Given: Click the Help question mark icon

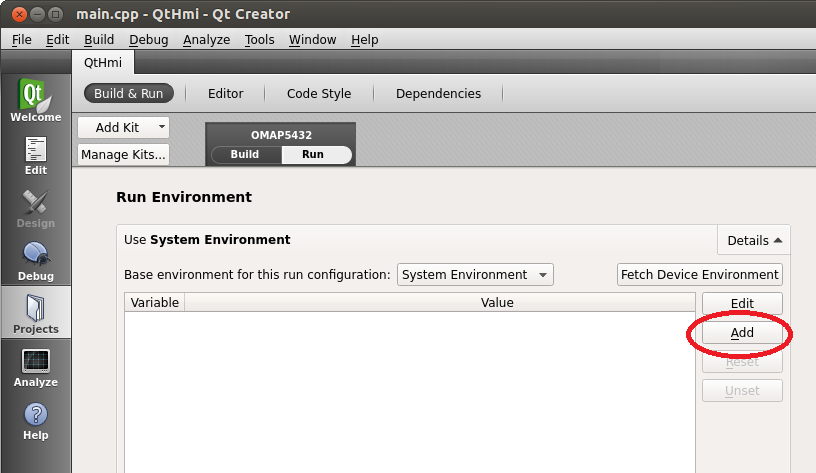Looking at the screenshot, I should point(36,418).
